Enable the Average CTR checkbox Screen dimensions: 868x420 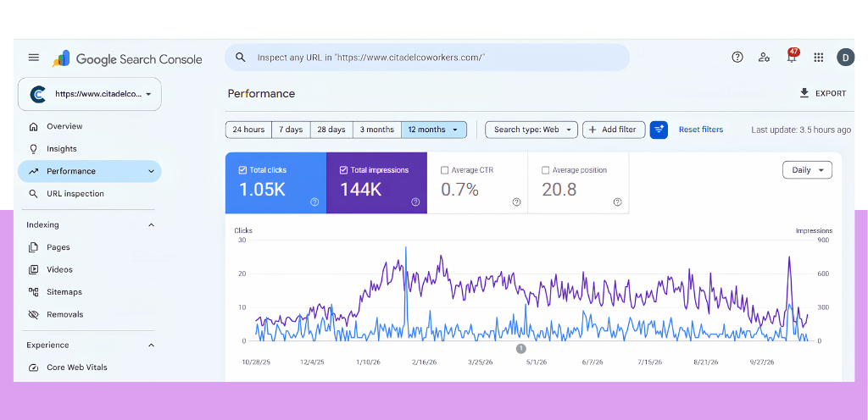(x=444, y=170)
